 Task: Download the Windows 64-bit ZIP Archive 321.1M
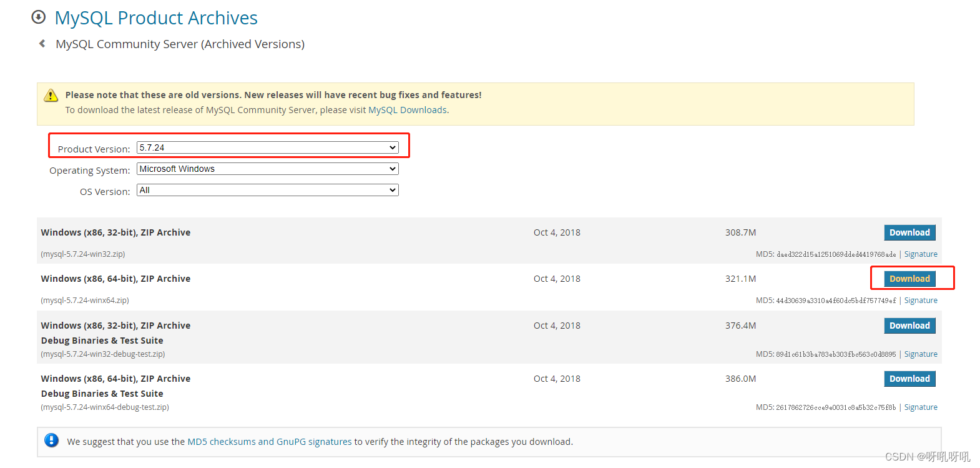point(909,279)
